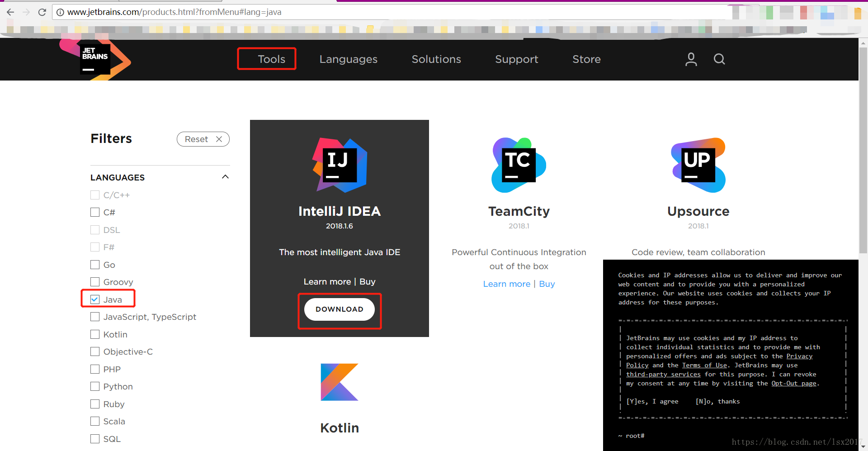
Task: Open the Languages menu
Action: (348, 59)
